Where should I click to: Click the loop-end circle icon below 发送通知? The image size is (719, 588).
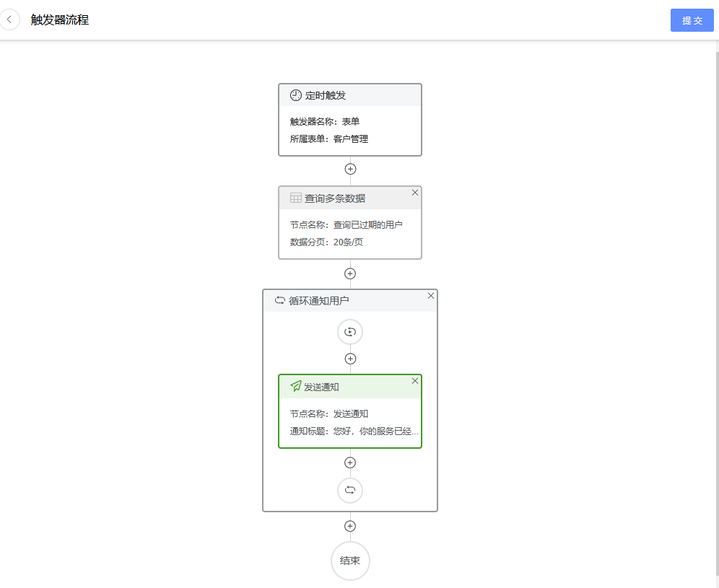point(350,491)
